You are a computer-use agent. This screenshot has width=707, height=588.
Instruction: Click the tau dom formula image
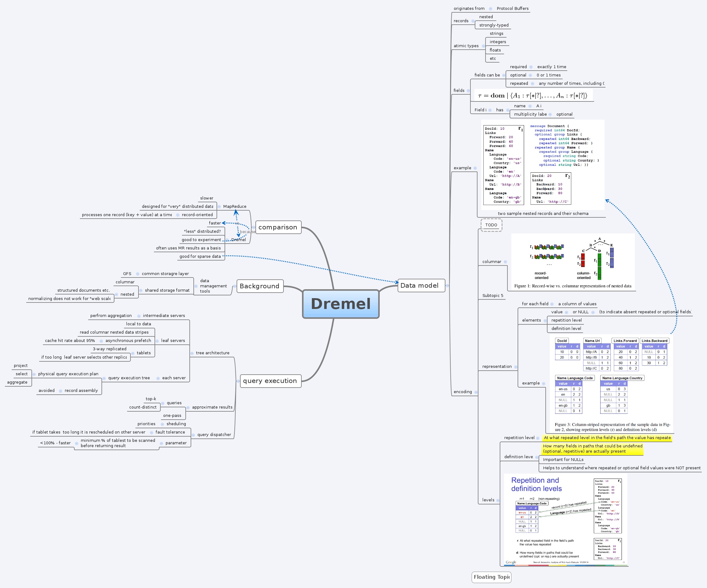pos(533,96)
